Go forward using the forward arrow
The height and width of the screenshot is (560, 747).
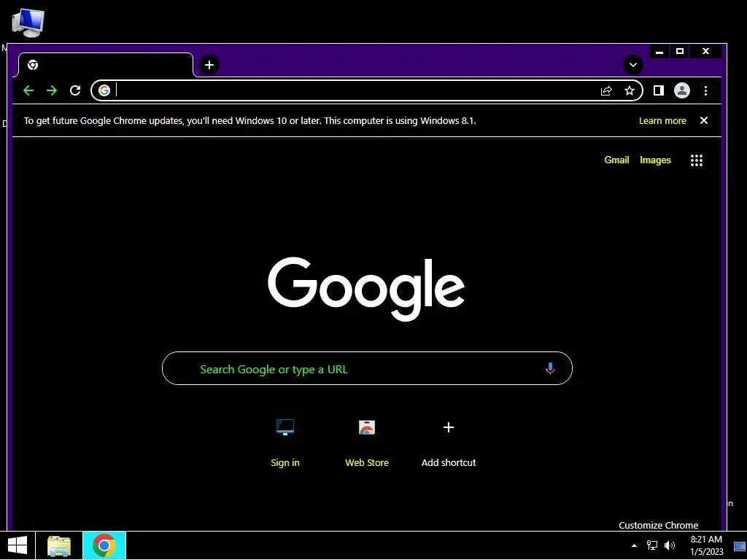(x=52, y=90)
